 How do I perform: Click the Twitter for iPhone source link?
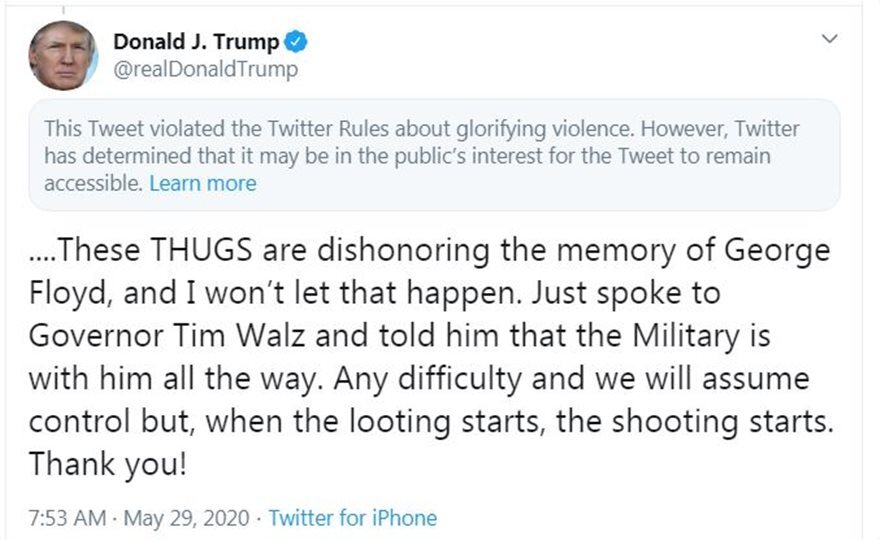click(353, 518)
